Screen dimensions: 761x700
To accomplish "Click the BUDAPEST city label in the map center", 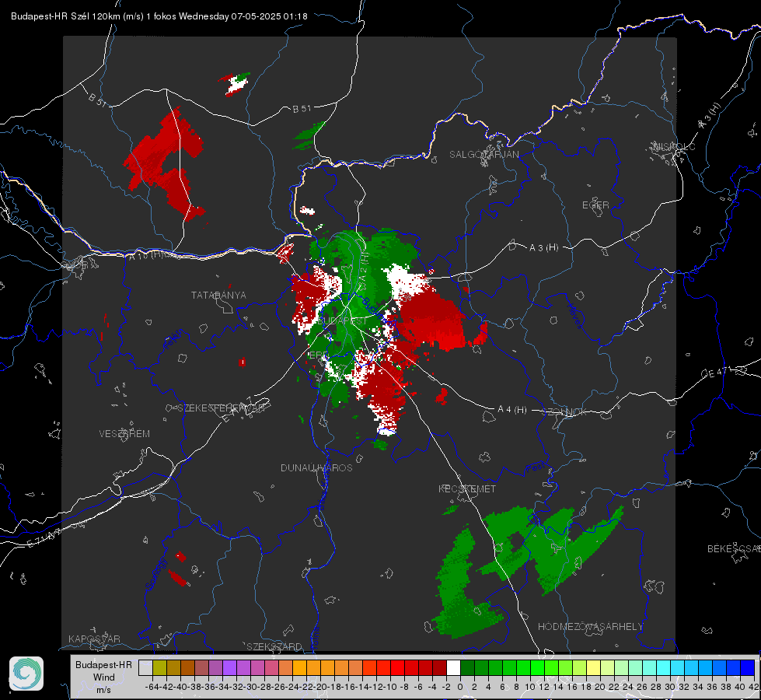I will click(343, 321).
